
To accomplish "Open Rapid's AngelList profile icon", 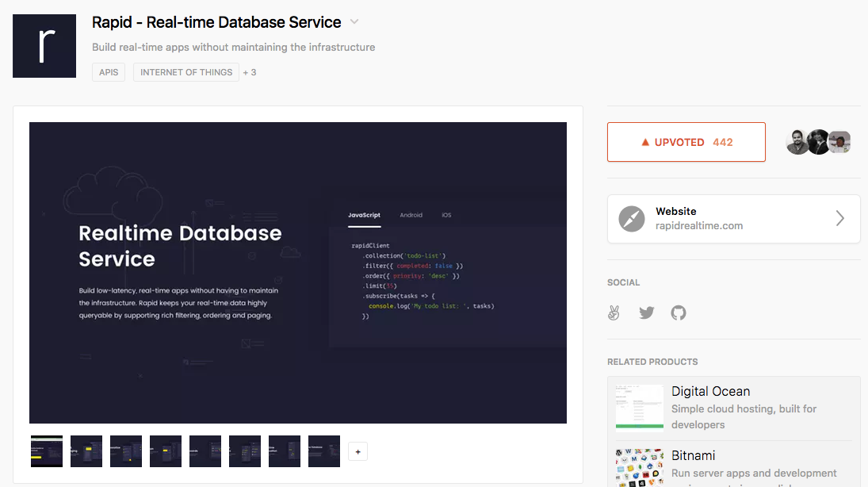I will pos(614,313).
